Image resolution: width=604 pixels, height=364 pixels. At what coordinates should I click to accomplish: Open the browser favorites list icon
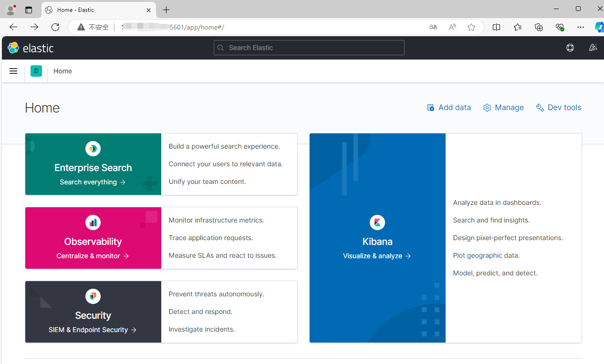point(518,27)
